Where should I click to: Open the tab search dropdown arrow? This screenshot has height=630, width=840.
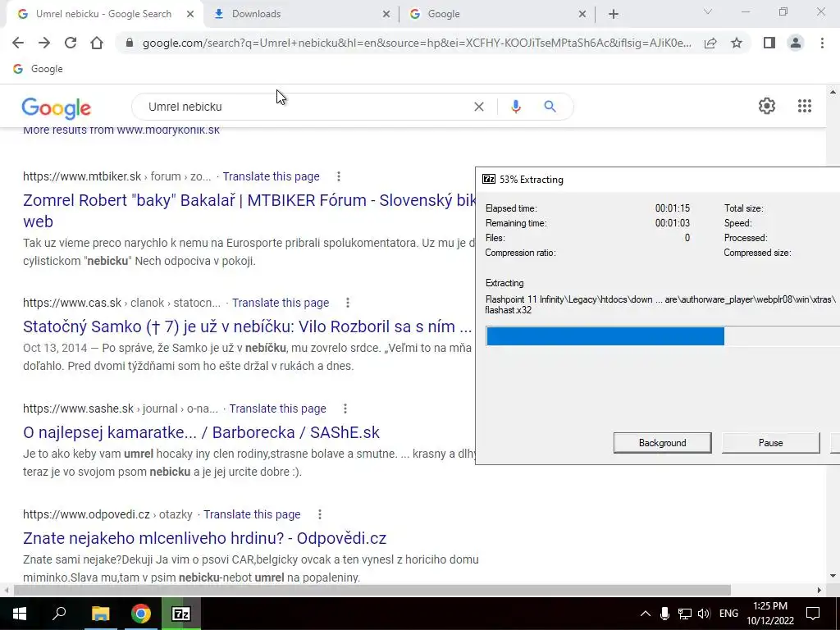(x=708, y=11)
